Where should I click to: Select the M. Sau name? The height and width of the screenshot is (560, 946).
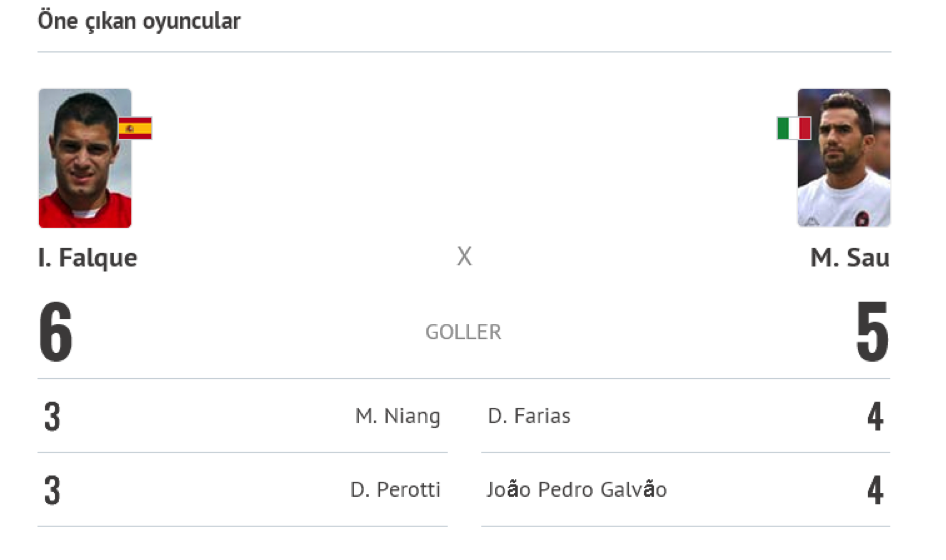[849, 258]
